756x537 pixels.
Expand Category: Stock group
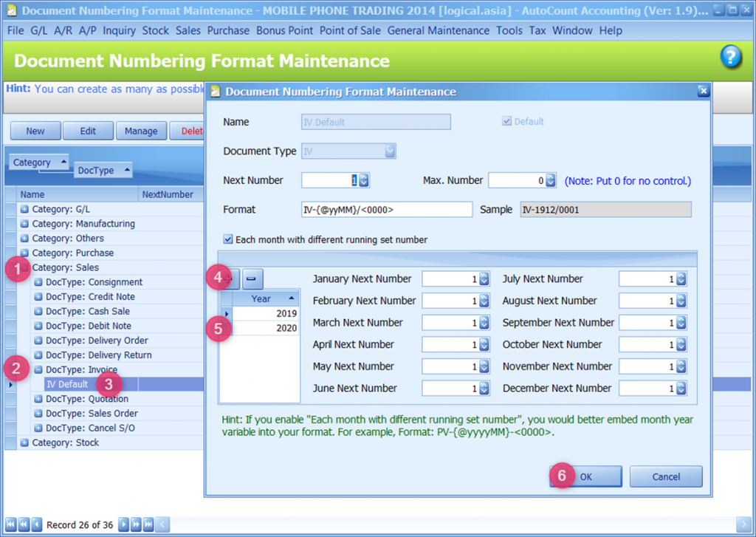click(24, 442)
